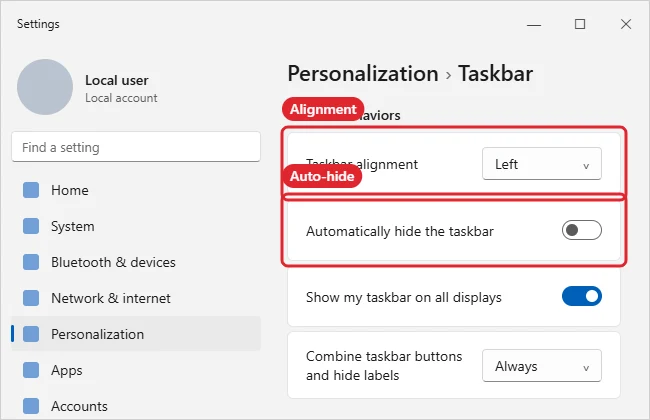Open Accounts settings category

coord(136,406)
